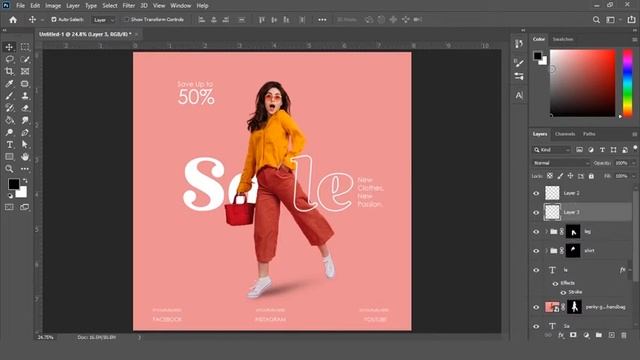The height and width of the screenshot is (360, 640).
Task: Switch to the Paths tab
Action: [589, 134]
